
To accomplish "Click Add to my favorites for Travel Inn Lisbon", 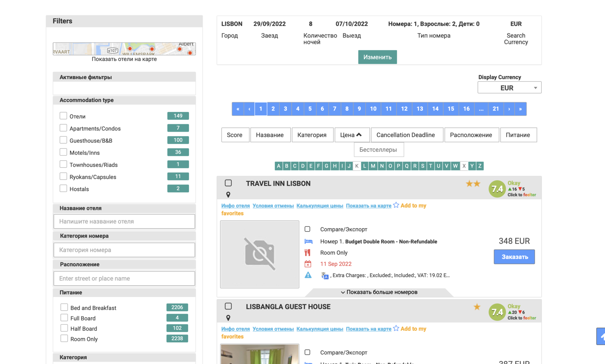I will 413,206.
